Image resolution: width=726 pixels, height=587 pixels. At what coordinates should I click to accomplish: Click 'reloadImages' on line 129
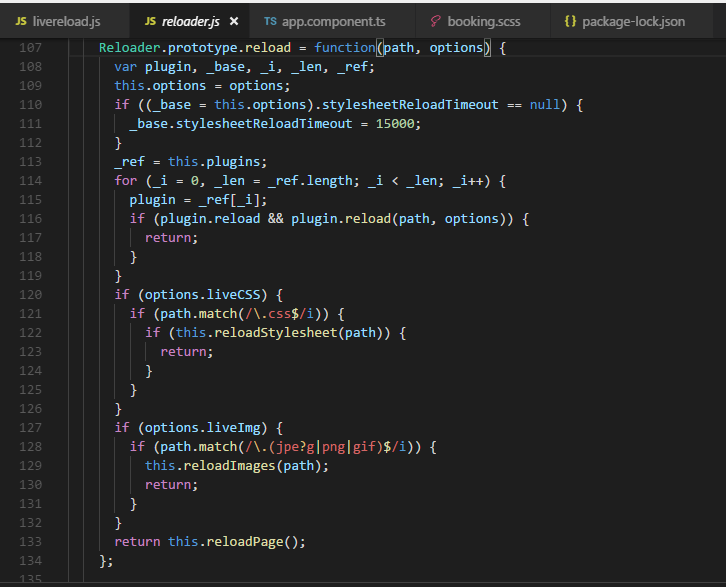230,465
